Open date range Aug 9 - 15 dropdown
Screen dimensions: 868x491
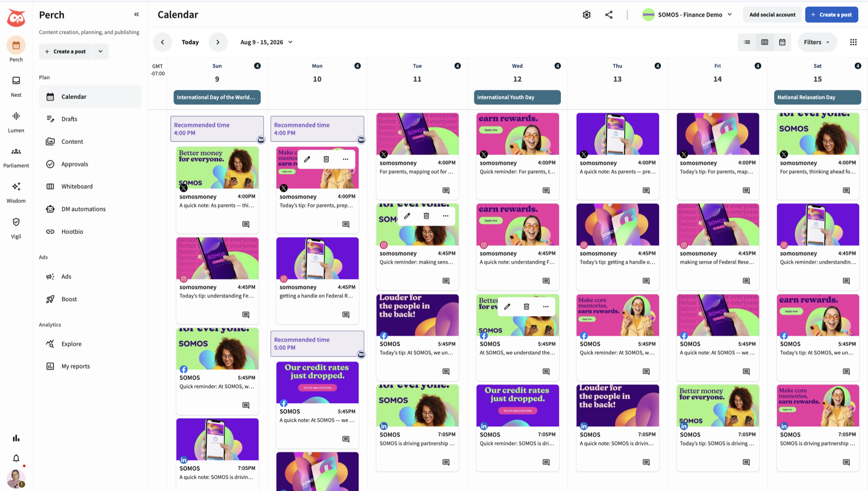267,42
